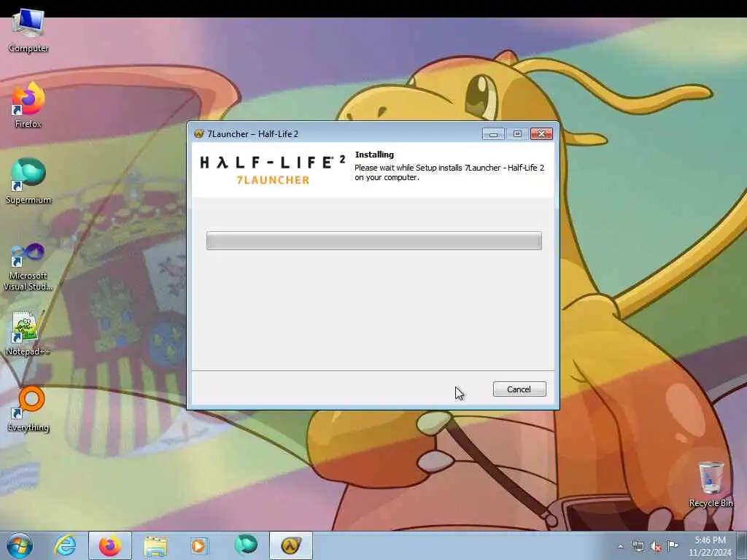Select the Everything search shortcut
Screen dimensions: 747x560
click(28, 410)
